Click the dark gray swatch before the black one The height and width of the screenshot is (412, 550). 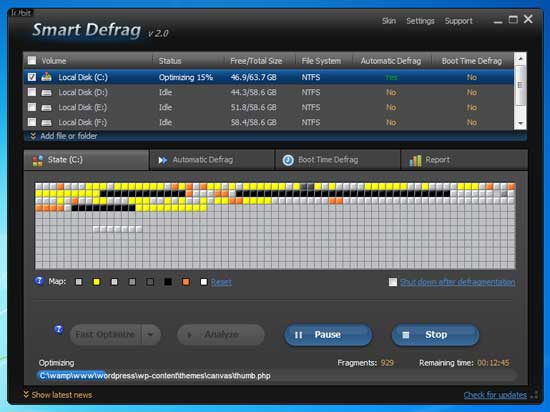point(150,282)
